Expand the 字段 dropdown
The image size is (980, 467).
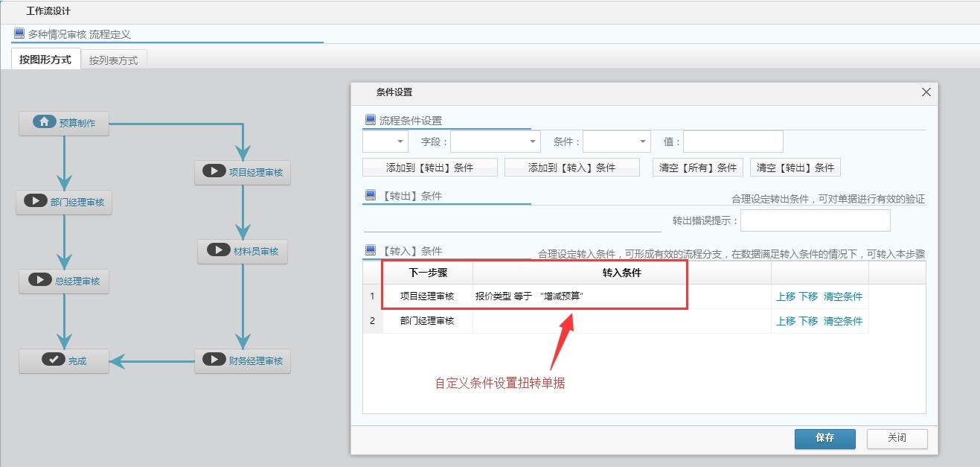(496, 142)
